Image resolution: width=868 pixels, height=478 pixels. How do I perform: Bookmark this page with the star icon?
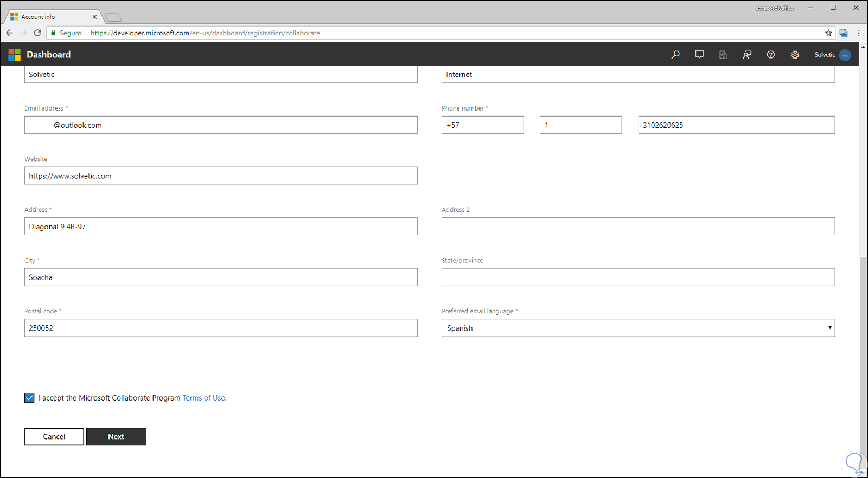point(828,33)
